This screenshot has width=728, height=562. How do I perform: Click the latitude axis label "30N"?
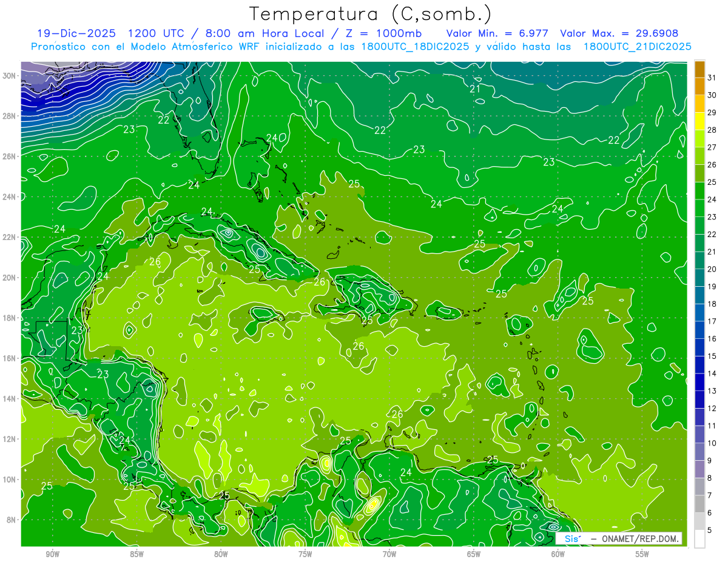tap(10, 76)
